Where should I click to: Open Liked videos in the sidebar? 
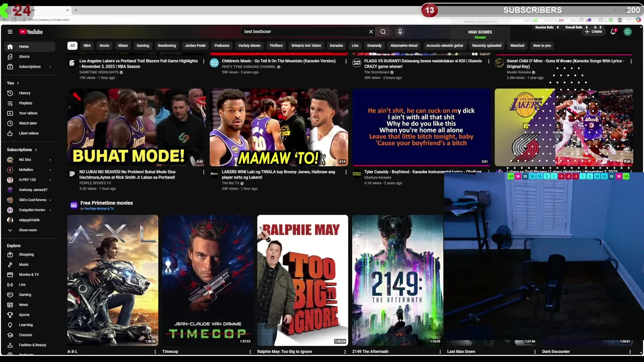coord(31,133)
